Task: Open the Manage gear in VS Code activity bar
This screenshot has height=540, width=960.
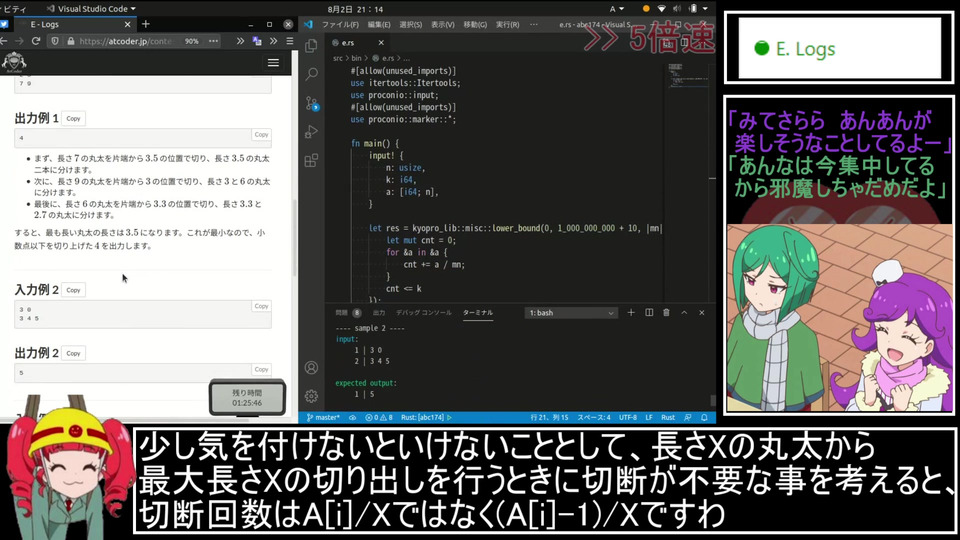Action: 311,396
